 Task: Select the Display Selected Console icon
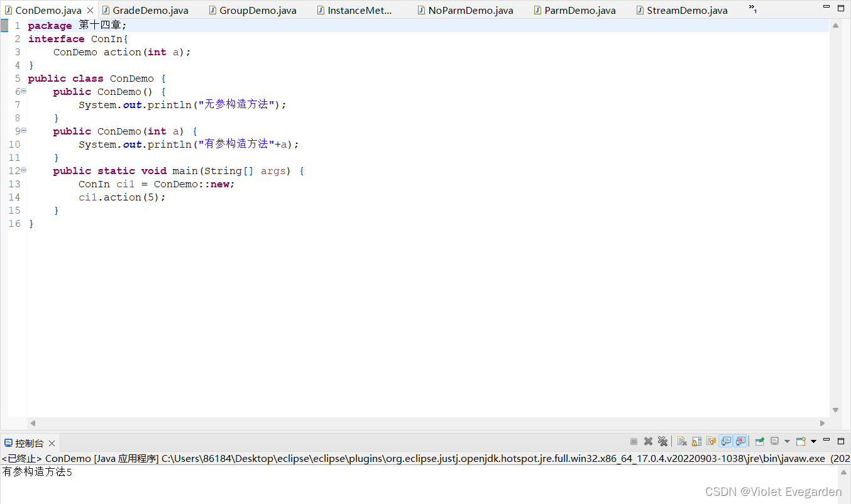point(774,441)
